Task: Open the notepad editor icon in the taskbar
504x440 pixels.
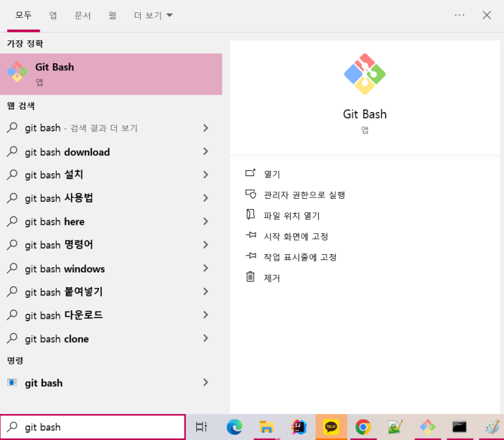Action: click(x=395, y=427)
